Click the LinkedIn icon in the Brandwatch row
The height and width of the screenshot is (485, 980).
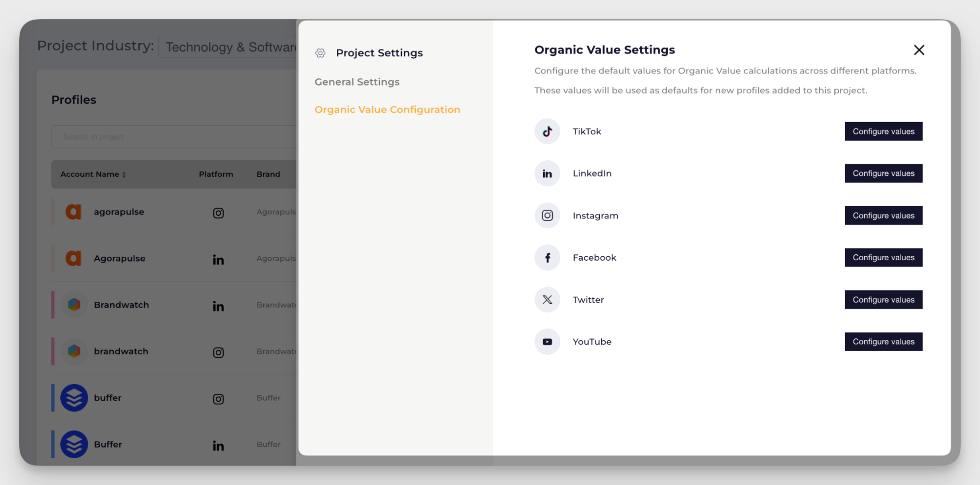point(218,306)
